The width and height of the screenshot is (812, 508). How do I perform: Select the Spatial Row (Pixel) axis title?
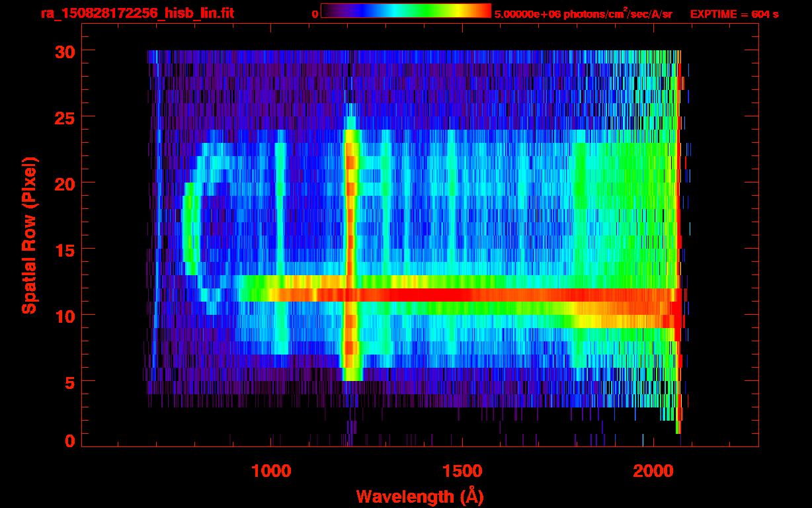29,235
